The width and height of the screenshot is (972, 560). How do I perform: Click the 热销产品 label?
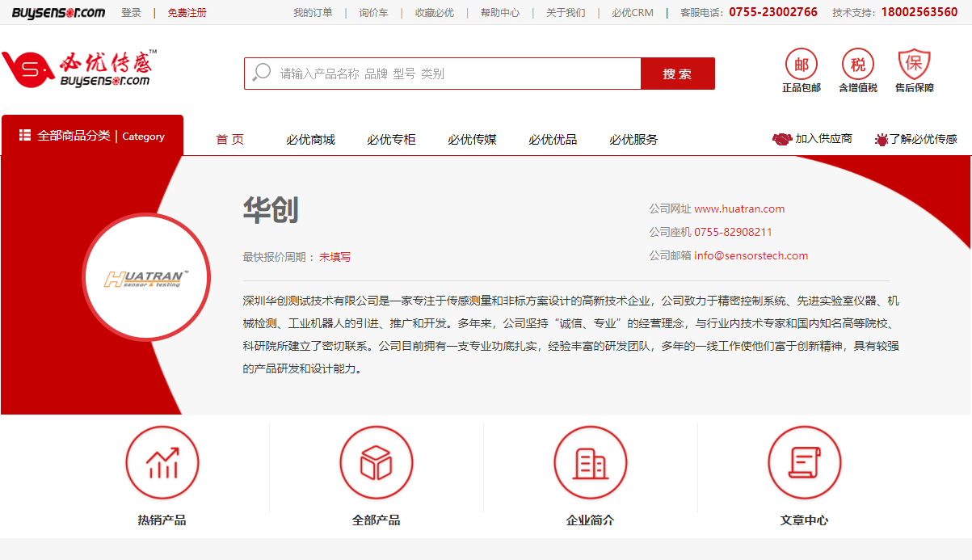click(x=162, y=520)
